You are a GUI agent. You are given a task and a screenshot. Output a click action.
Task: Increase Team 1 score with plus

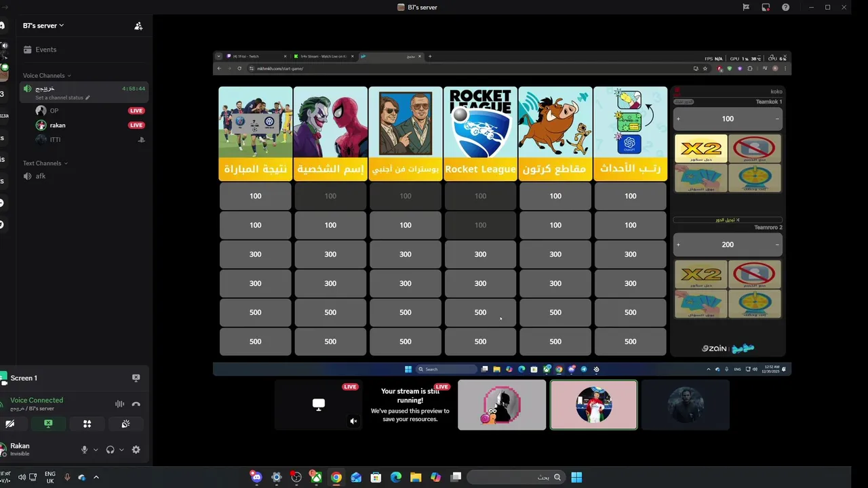click(678, 119)
